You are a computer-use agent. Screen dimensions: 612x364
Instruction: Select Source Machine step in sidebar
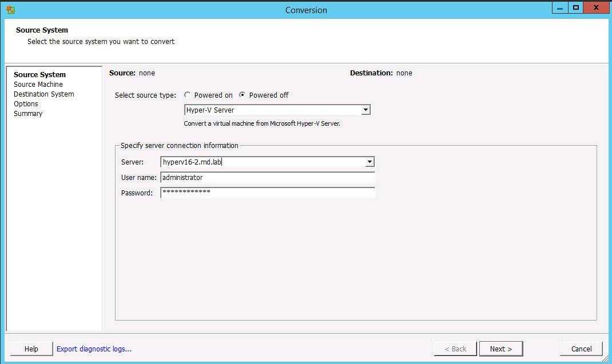[x=38, y=85]
